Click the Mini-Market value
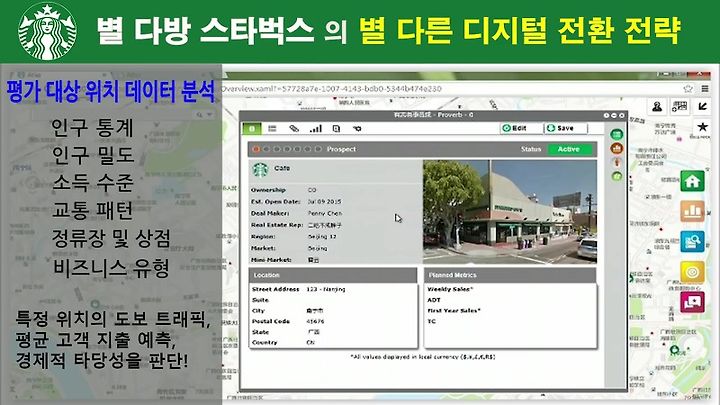Viewport: 720px width, 405px height. pos(313,260)
